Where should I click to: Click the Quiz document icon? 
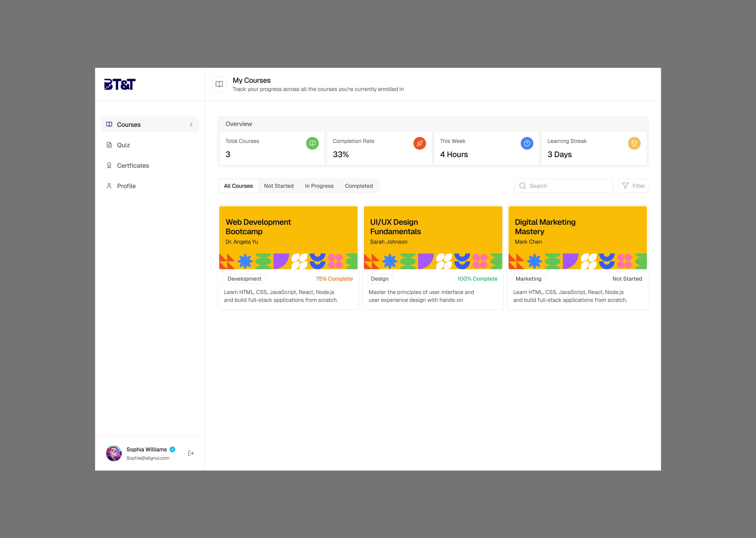tap(109, 145)
